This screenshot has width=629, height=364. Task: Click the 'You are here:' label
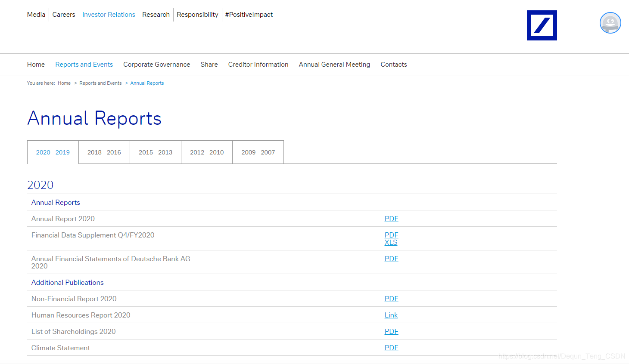[41, 83]
